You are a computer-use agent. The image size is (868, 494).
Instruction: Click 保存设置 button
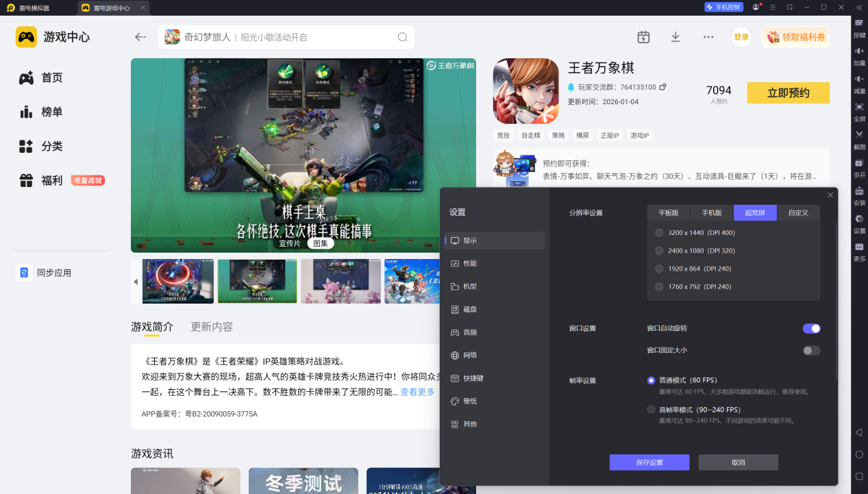649,462
